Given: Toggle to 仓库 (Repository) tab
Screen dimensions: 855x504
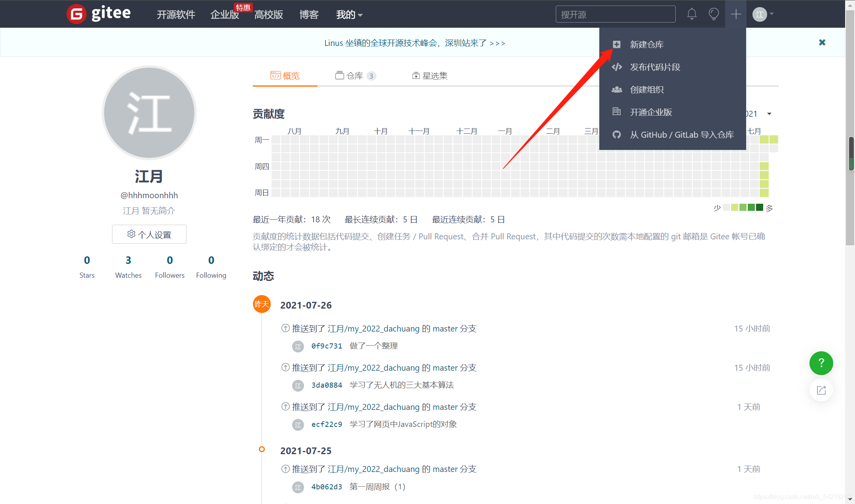Looking at the screenshot, I should coord(355,75).
